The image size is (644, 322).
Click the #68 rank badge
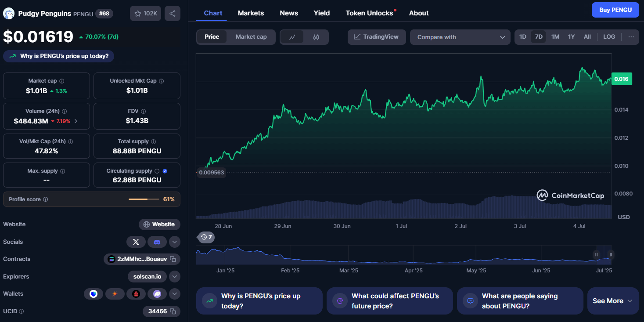[104, 14]
